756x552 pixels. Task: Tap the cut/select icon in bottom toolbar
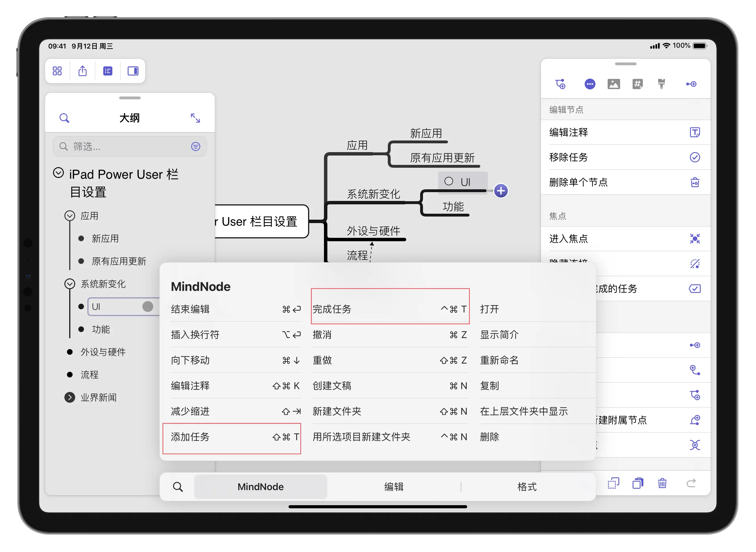click(x=613, y=483)
